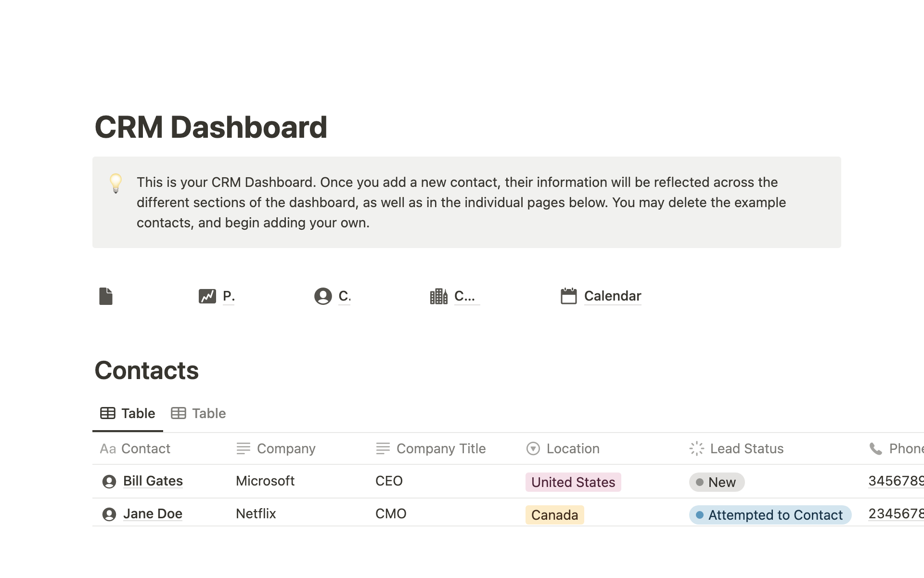Click the lightbulb callout icon
The image size is (924, 578).
115,183
